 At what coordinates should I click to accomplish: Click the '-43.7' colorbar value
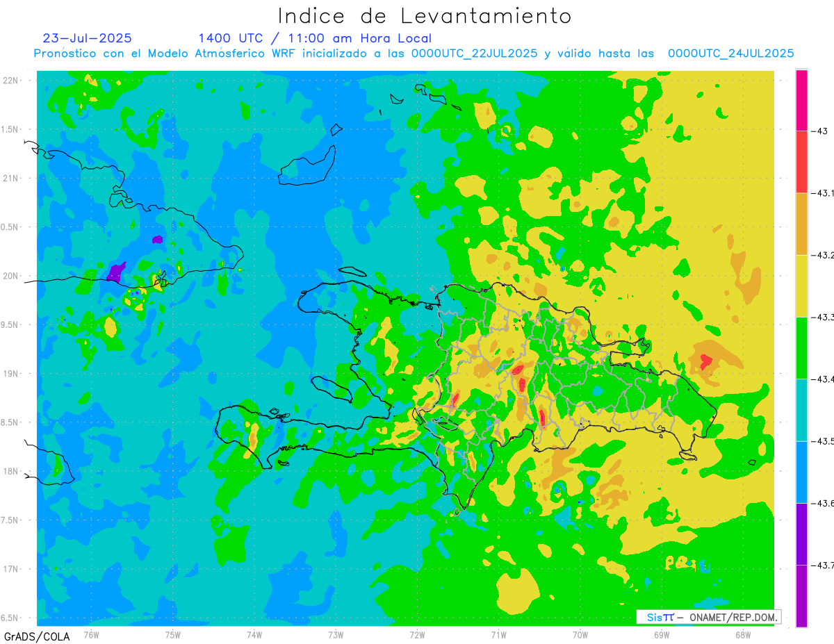click(823, 565)
